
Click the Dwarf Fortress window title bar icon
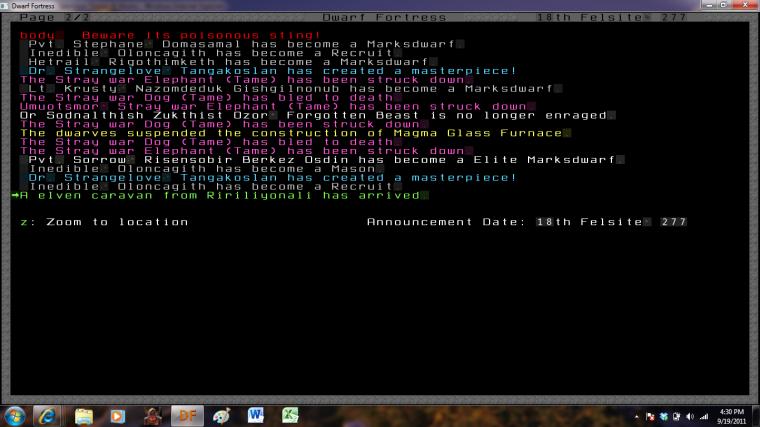click(x=5, y=6)
